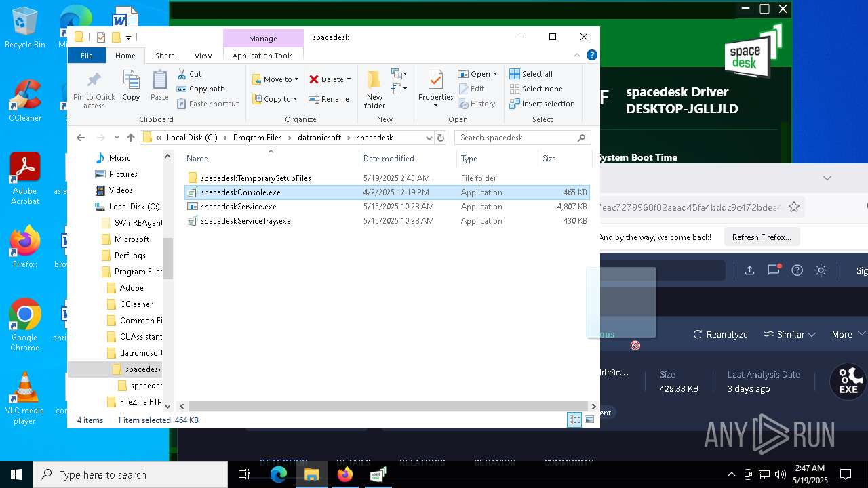The image size is (868, 488).
Task: Click navigation pane scroll up arrow
Action: [167, 157]
